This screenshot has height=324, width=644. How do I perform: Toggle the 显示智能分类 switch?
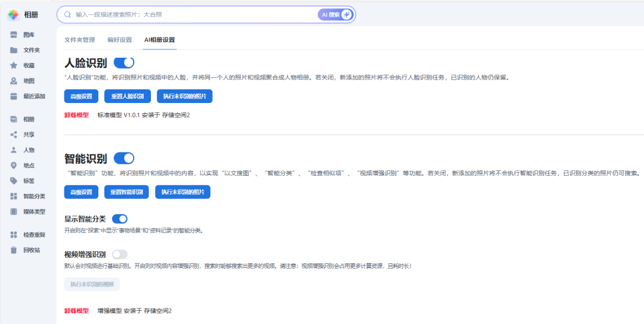coord(119,219)
